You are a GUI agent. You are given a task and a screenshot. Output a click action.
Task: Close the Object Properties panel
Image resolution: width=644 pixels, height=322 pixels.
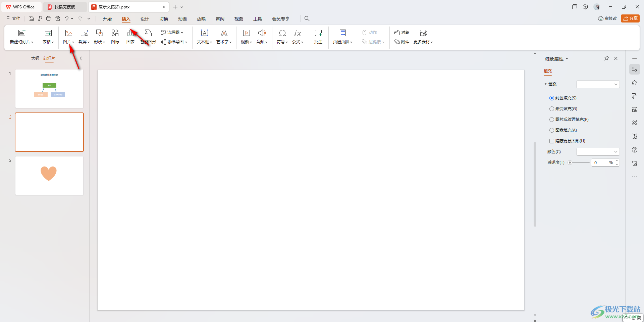[x=616, y=58]
